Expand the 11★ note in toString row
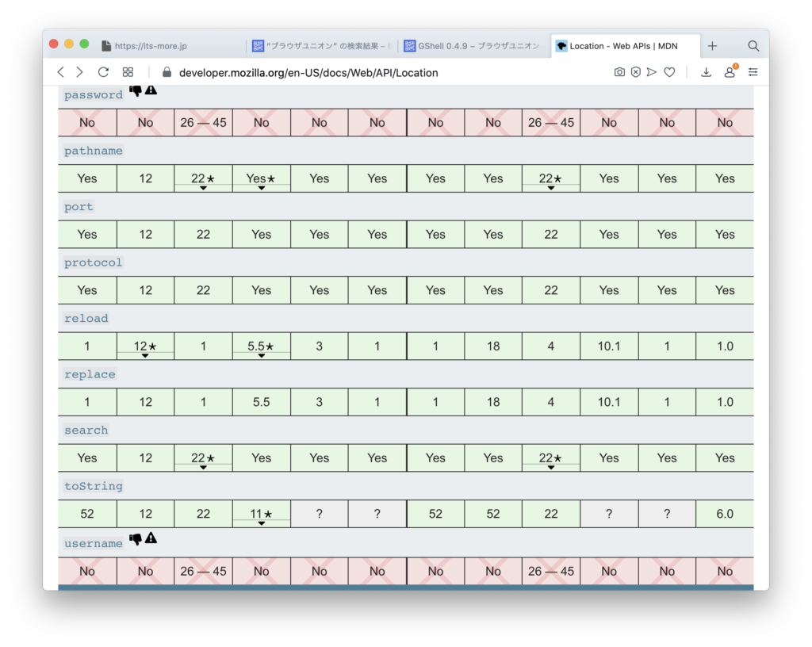 (261, 515)
